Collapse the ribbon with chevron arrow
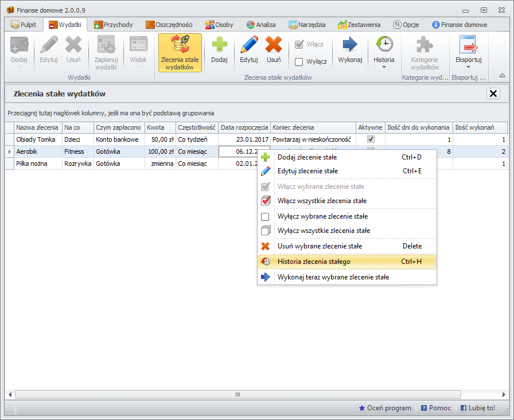This screenshot has height=420, width=514. tap(502, 75)
